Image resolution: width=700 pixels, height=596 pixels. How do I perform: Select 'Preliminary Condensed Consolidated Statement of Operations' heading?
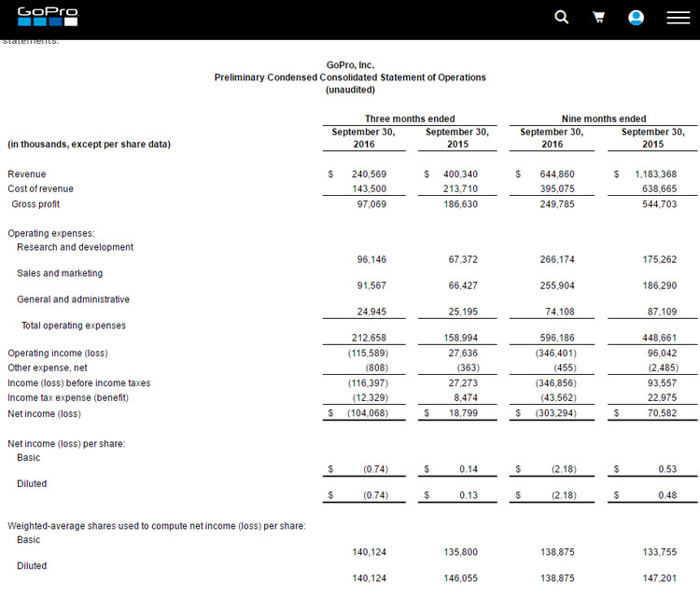tap(350, 77)
